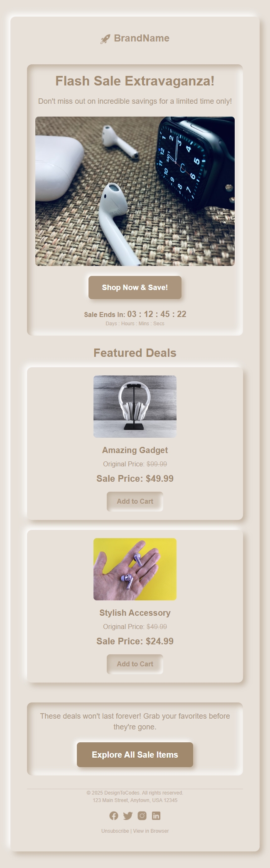270x868 pixels.
Task: Select the Twitter icon in the footer
Action: 128,816
